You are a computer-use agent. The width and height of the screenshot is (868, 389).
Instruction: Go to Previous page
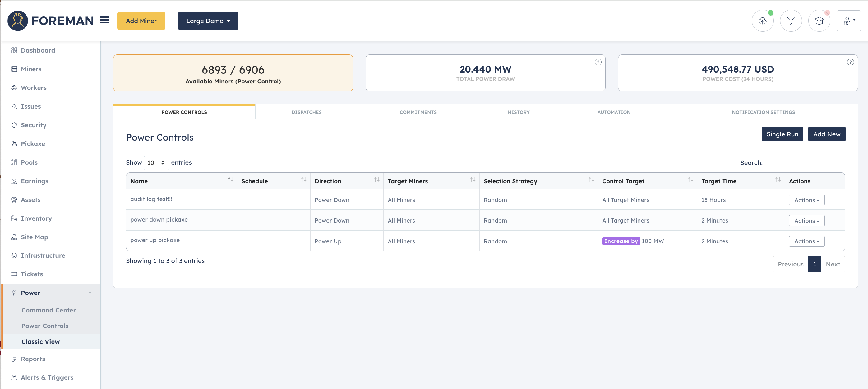coord(791,264)
